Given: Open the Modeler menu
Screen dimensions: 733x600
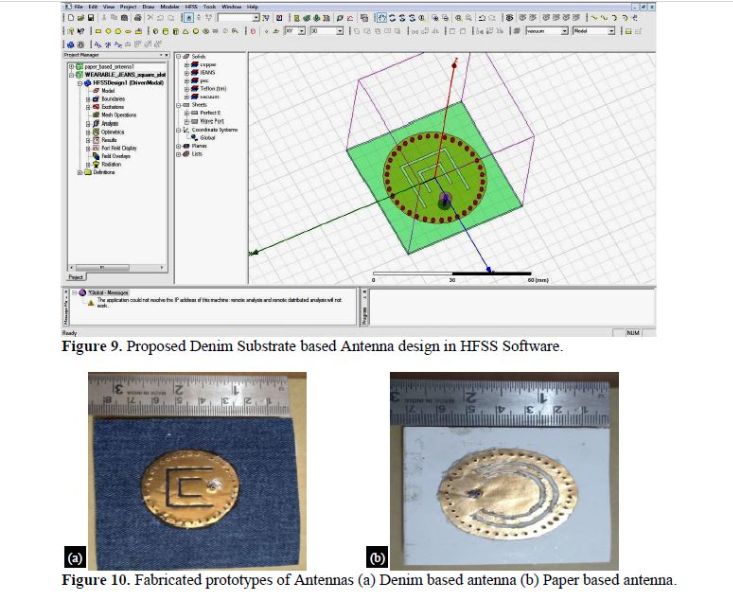Looking at the screenshot, I should (170, 7).
